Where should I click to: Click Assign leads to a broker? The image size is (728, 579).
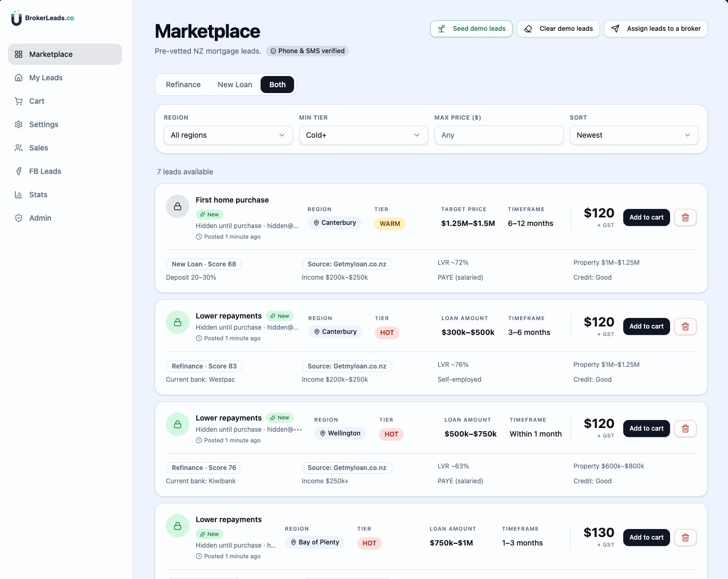(x=656, y=29)
